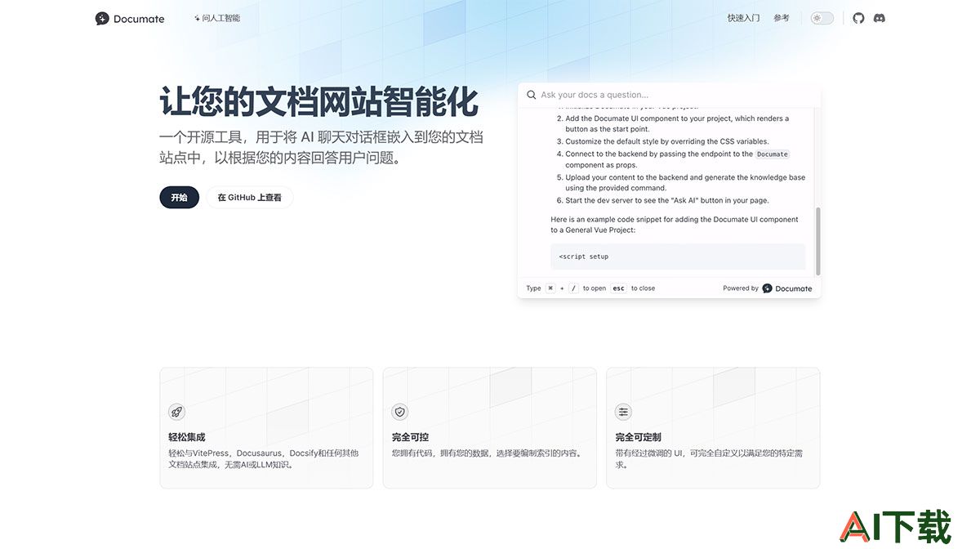Open the 问人工智能 Ask AI button
980x549 pixels.
(x=217, y=18)
